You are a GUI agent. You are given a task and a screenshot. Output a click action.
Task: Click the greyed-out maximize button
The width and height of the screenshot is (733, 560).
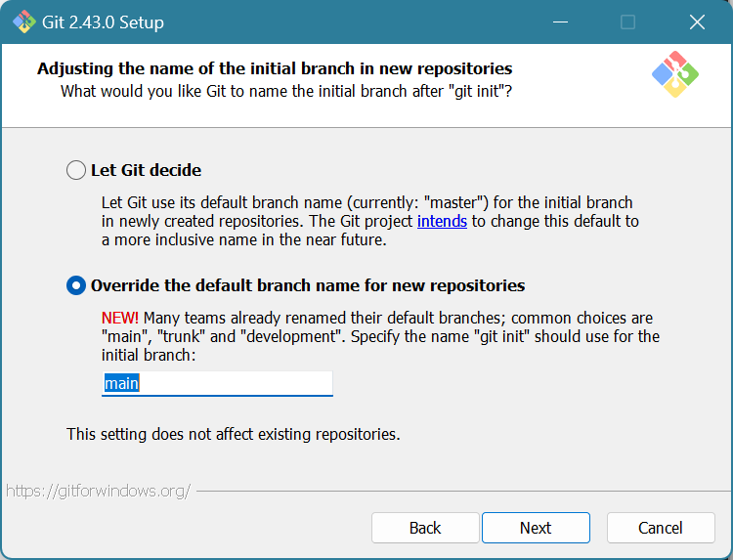coord(627,22)
